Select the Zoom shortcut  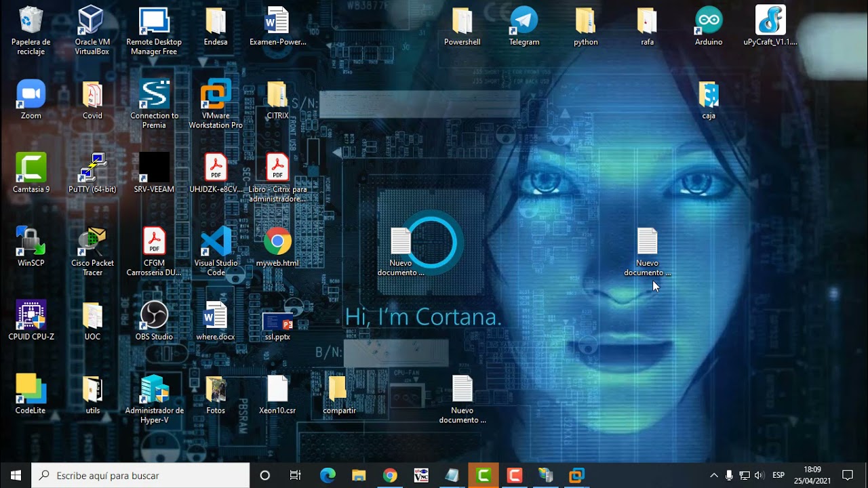(31, 100)
